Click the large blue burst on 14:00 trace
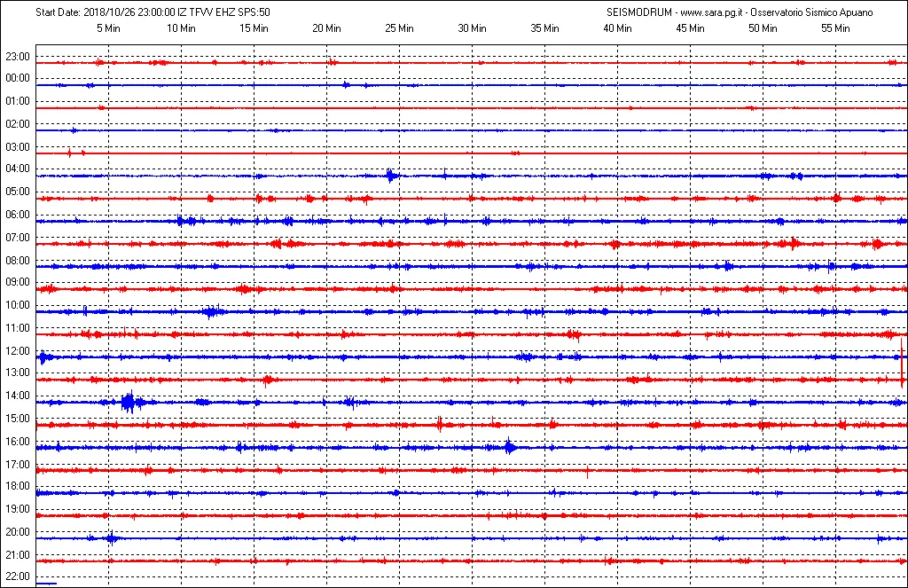 click(129, 403)
